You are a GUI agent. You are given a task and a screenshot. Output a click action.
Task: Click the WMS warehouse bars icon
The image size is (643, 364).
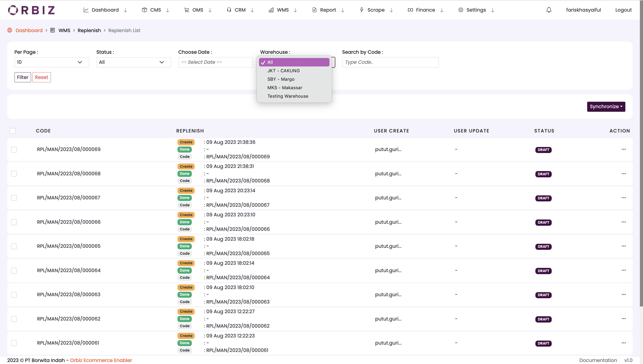pyautogui.click(x=271, y=10)
